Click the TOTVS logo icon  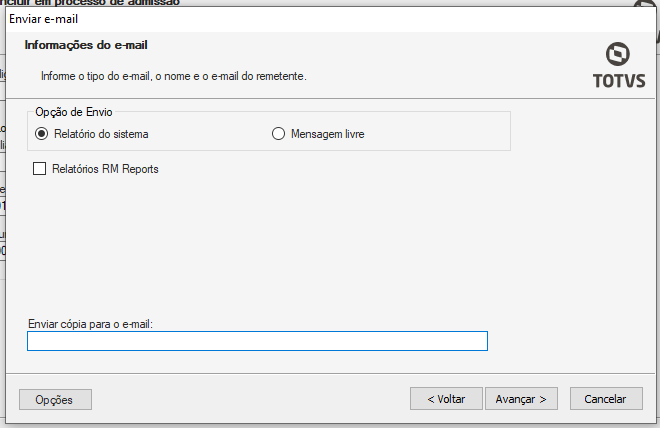click(619, 54)
